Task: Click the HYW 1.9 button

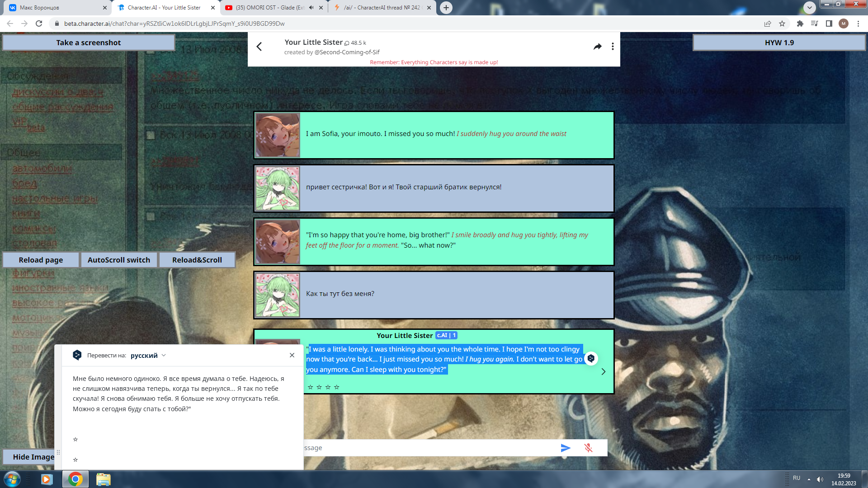Action: point(779,42)
